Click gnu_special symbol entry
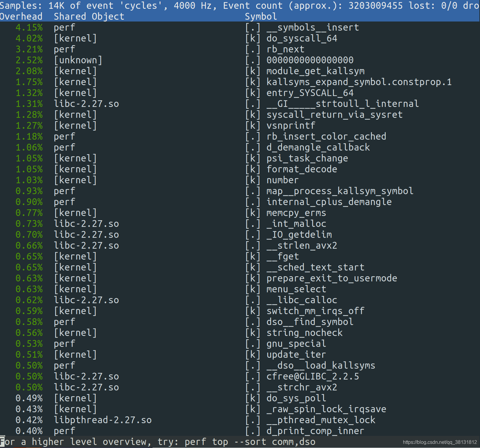Viewport: 480px width, 448px height. pos(296,343)
